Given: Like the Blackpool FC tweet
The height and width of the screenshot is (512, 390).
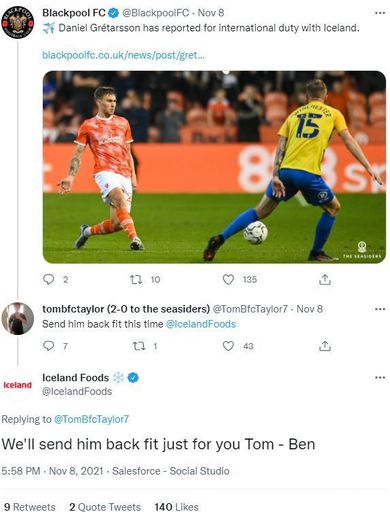Looking at the screenshot, I should tap(228, 279).
